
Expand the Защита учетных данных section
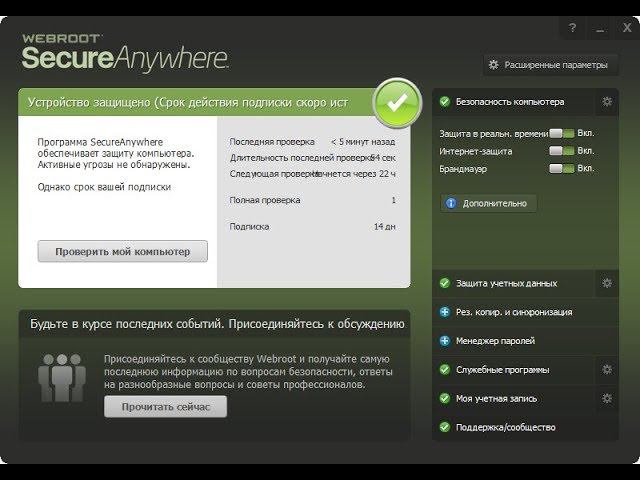click(x=513, y=283)
